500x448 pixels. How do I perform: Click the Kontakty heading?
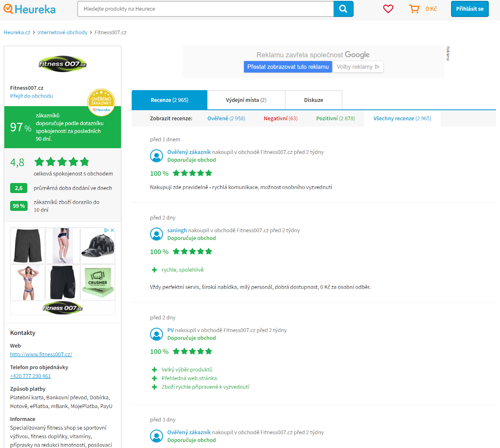point(23,333)
